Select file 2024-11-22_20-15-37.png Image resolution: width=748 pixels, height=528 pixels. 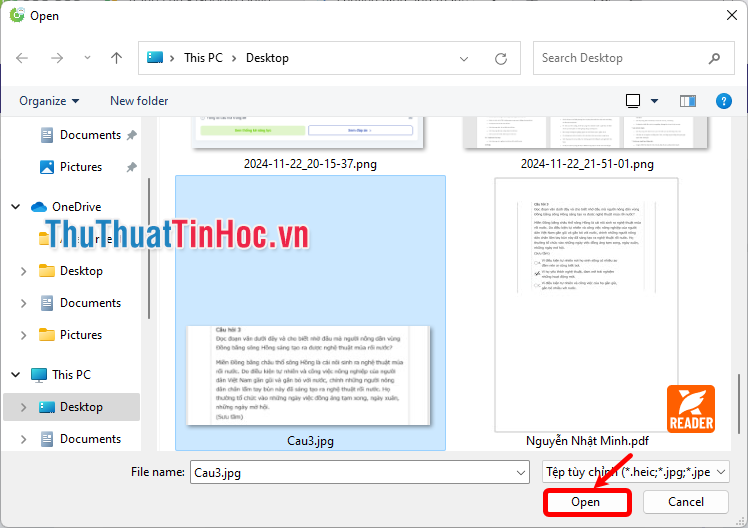(310, 164)
